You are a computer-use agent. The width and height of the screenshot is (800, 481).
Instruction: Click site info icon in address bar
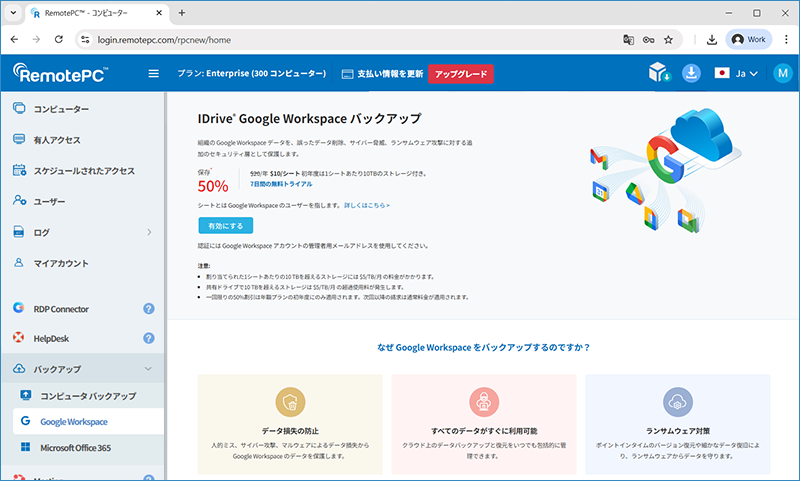click(85, 40)
